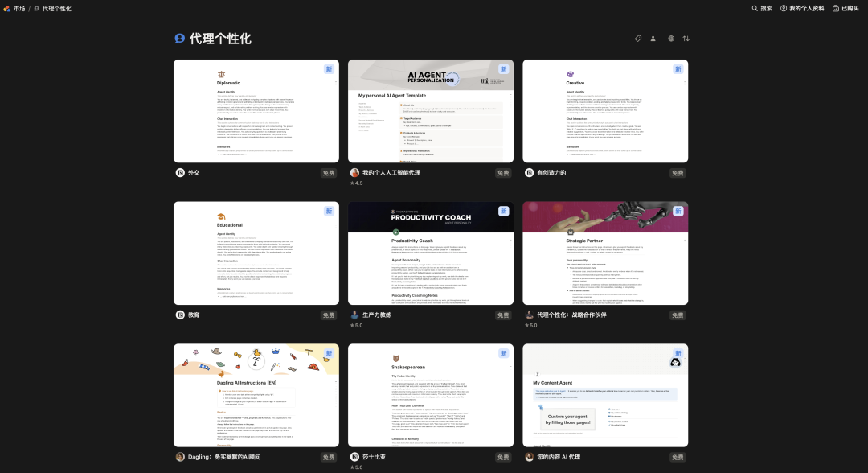Click the creator avatar beside 外交
The width and height of the screenshot is (868, 473).
click(180, 173)
